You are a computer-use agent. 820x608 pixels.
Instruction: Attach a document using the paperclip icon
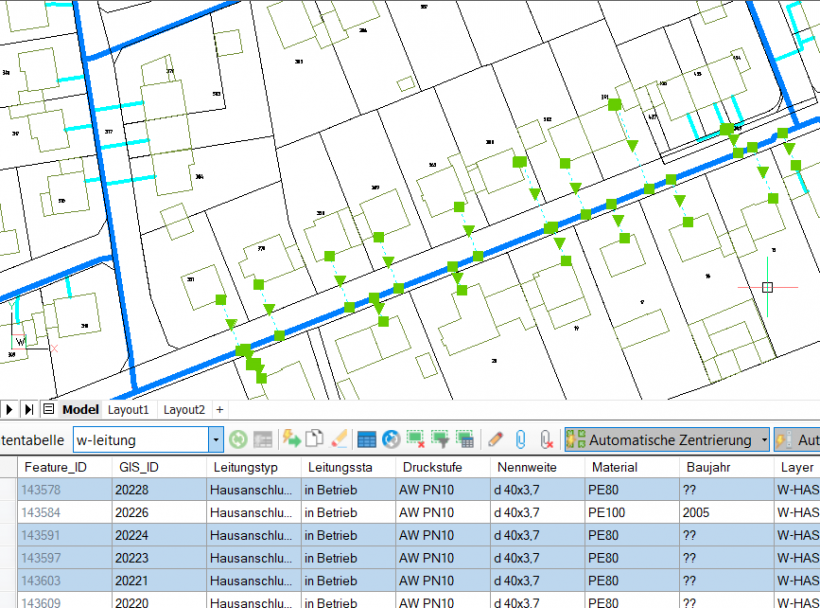click(520, 439)
